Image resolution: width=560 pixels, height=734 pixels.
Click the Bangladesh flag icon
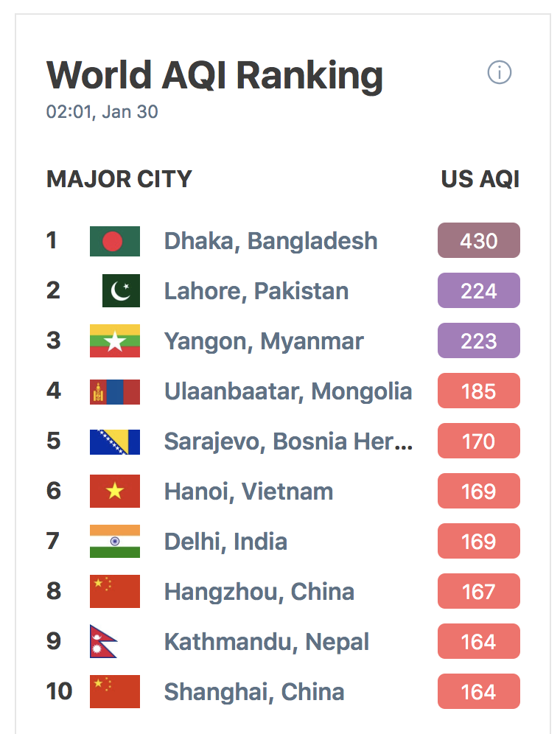(115, 241)
